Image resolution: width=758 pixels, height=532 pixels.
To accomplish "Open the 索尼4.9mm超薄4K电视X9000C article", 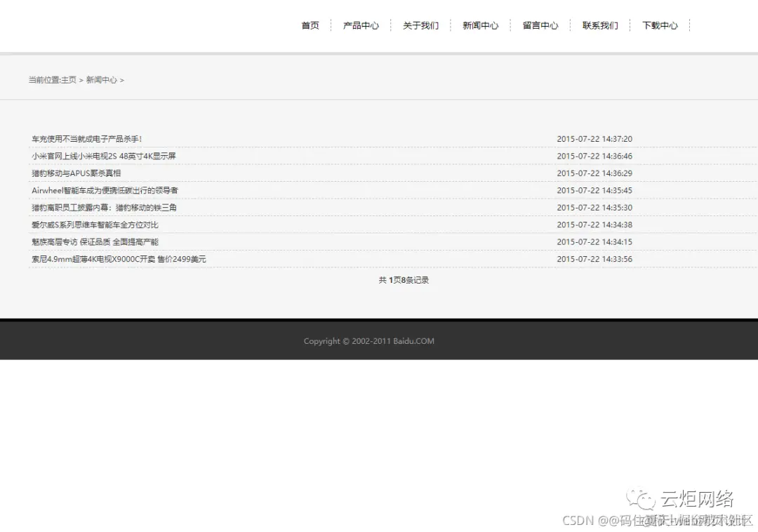I will [x=117, y=259].
